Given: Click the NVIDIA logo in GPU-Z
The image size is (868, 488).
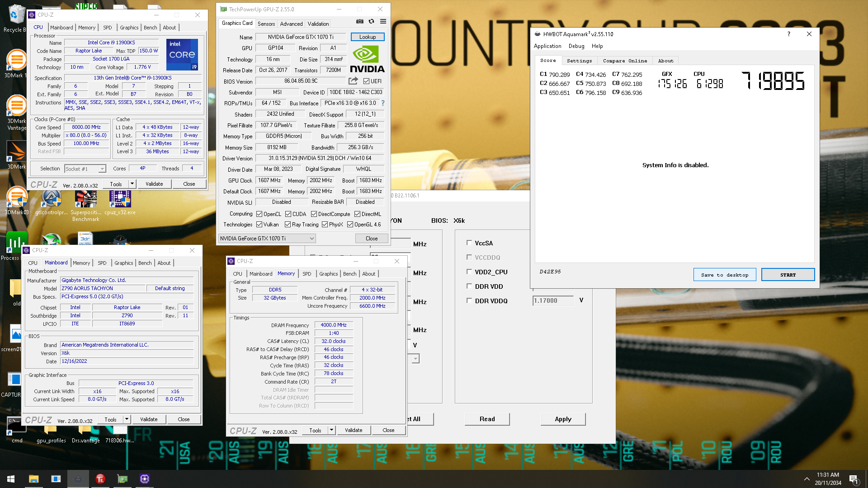Looking at the screenshot, I should click(x=367, y=59).
